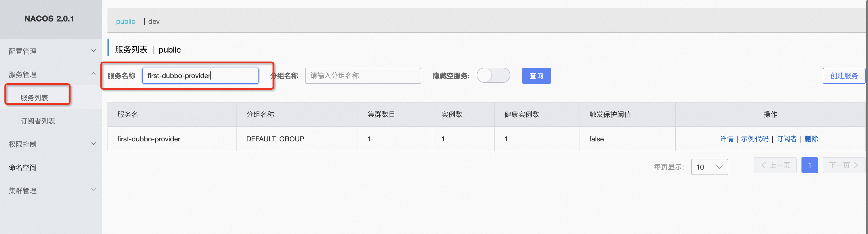Expand the 集群管理 sidebar menu

coord(51,190)
